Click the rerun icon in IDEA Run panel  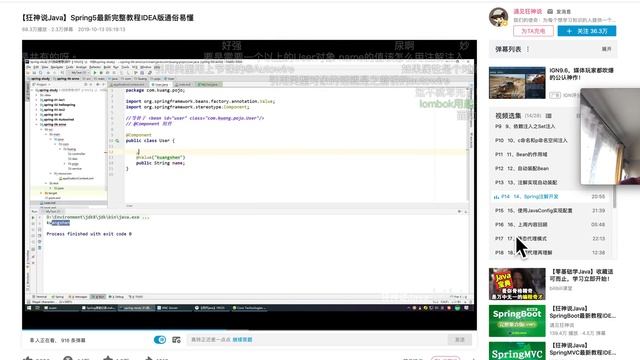tap(33, 218)
